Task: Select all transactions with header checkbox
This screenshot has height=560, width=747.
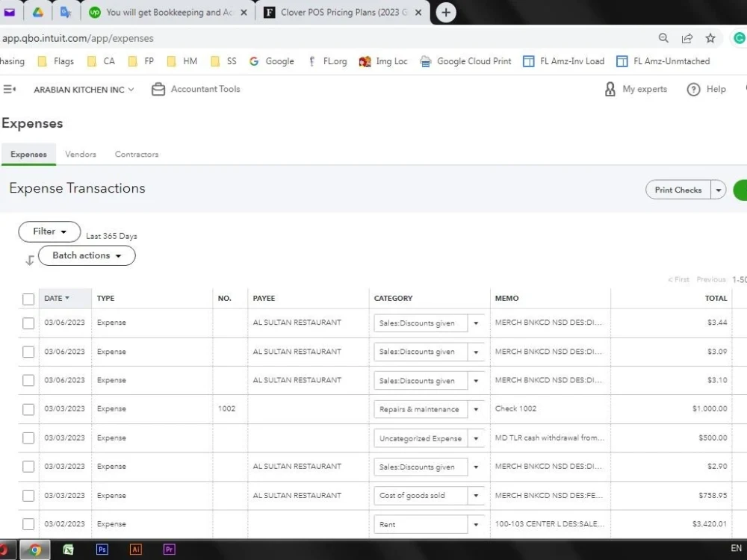Action: 28,299
